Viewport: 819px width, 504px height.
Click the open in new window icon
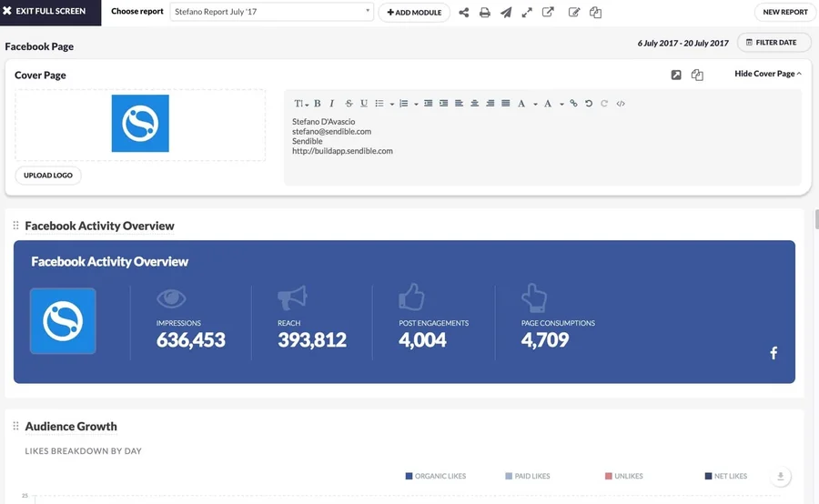click(548, 13)
